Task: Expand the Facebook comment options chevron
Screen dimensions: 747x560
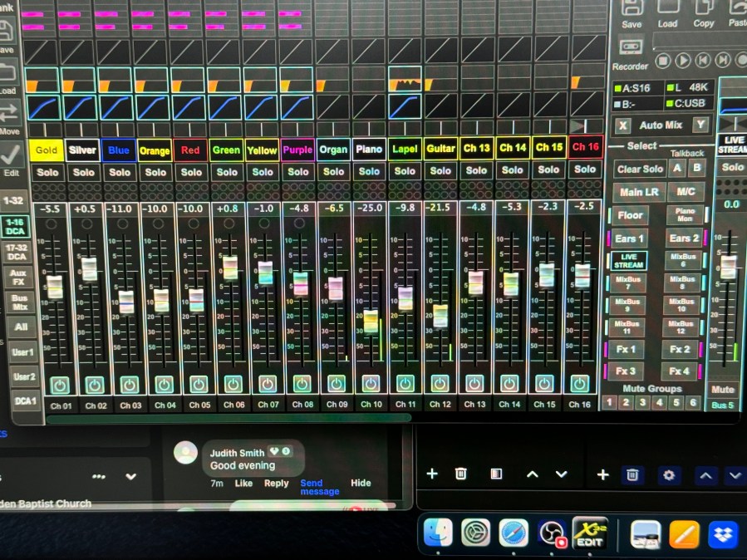Action: 131,476
